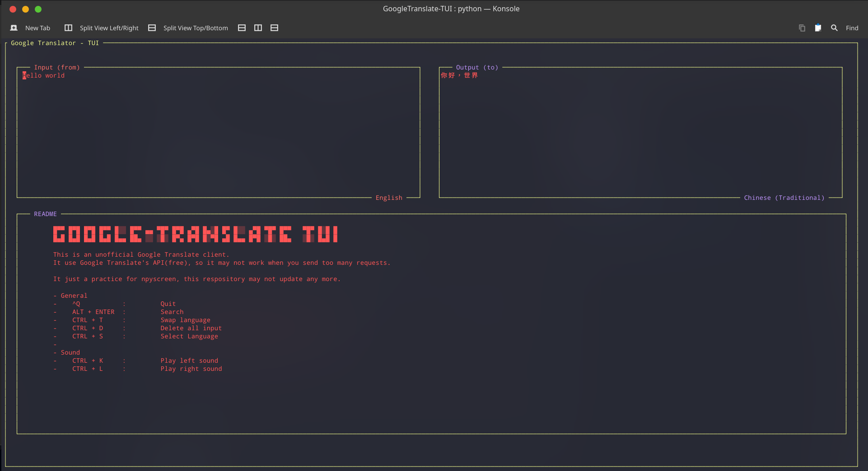Click the Chinese (Traditional) target language label

[x=784, y=198]
